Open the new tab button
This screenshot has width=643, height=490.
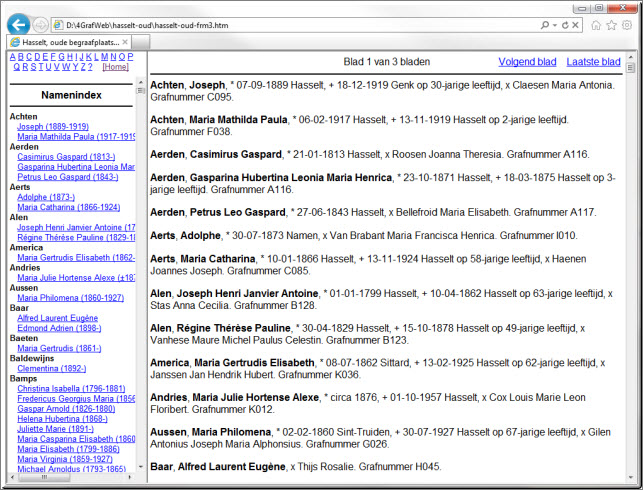pos(138,42)
